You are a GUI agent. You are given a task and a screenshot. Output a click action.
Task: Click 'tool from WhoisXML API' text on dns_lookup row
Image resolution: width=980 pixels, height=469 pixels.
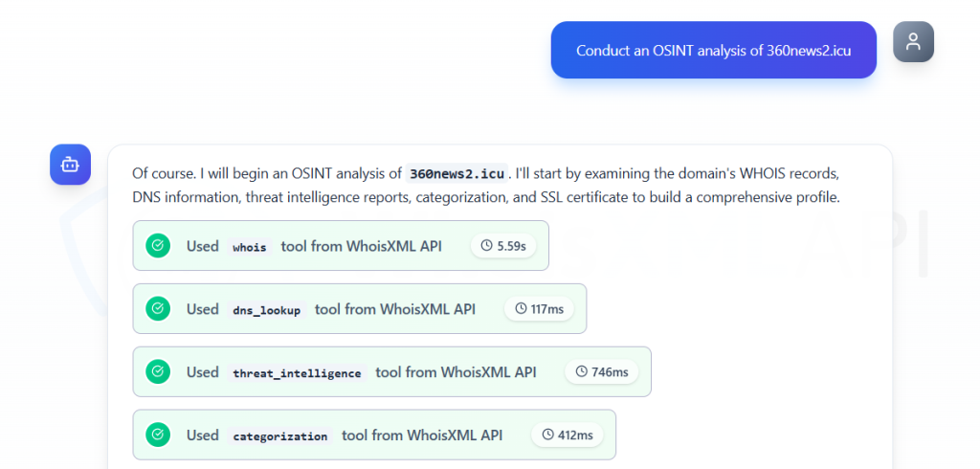[395, 309]
